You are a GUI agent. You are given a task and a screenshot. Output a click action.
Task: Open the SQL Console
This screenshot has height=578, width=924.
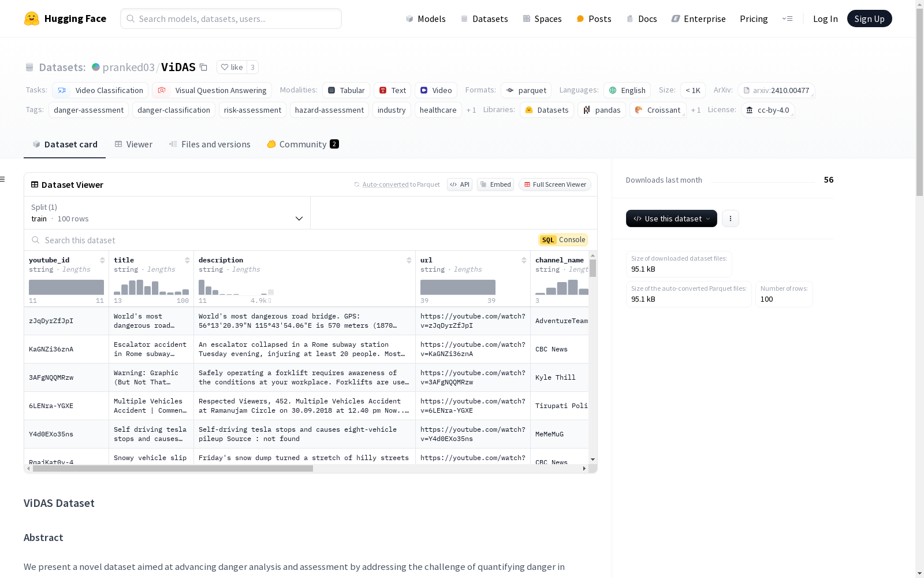pos(563,240)
